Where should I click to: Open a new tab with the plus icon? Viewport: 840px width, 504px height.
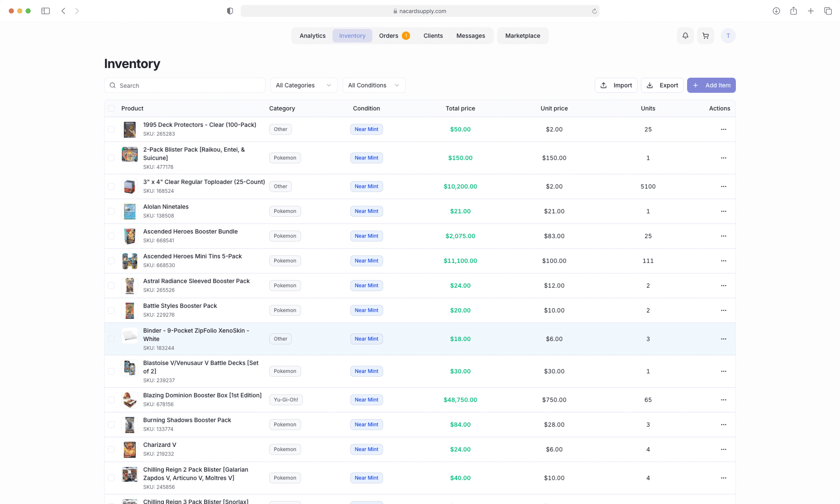[x=810, y=11]
